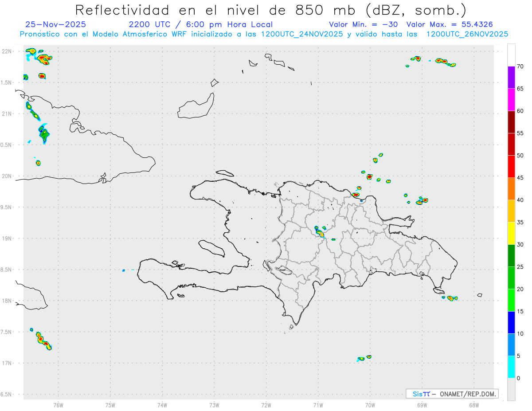Click the '76W' longitude label
Image resolution: width=532 pixels, height=411 pixels.
58,404
